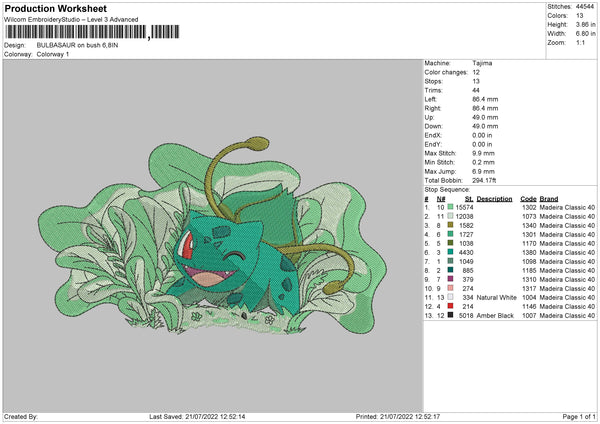Click the Machine value Tajima
The width and height of the screenshot is (600, 424).
coord(482,62)
